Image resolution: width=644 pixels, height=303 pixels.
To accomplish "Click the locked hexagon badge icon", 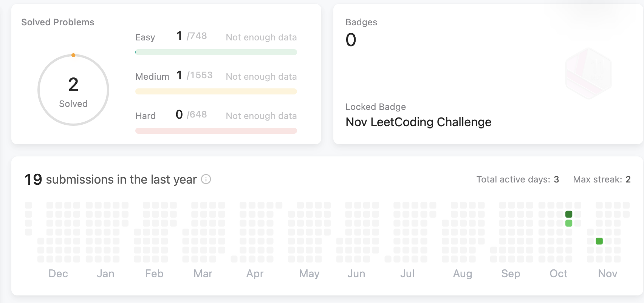I will coord(588,74).
